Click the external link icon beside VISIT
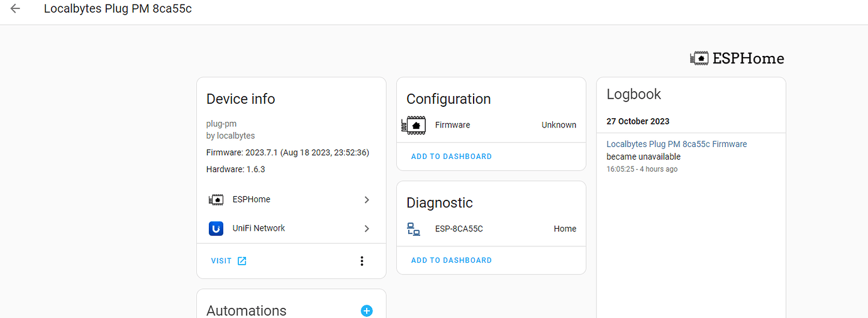Viewport: 868px width, 318px height. 242,261
